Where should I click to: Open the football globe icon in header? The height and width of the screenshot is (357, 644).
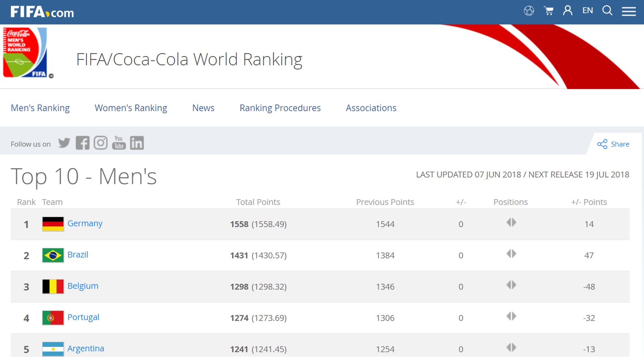tap(529, 11)
